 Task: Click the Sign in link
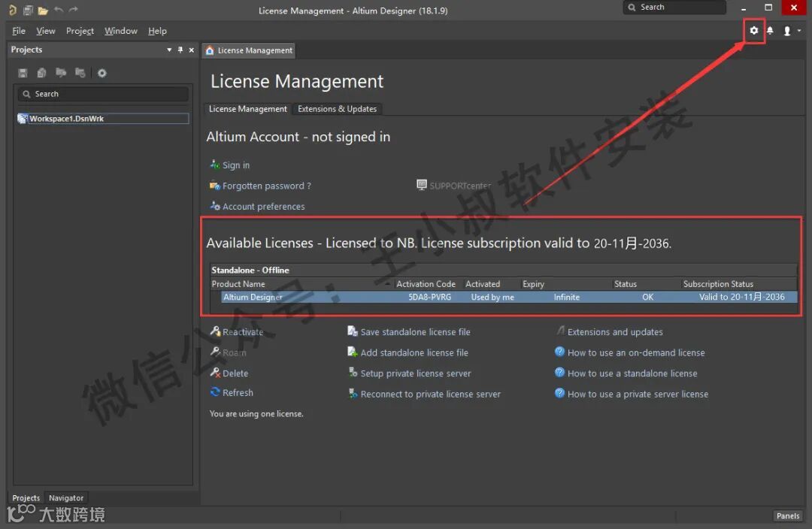(x=230, y=165)
